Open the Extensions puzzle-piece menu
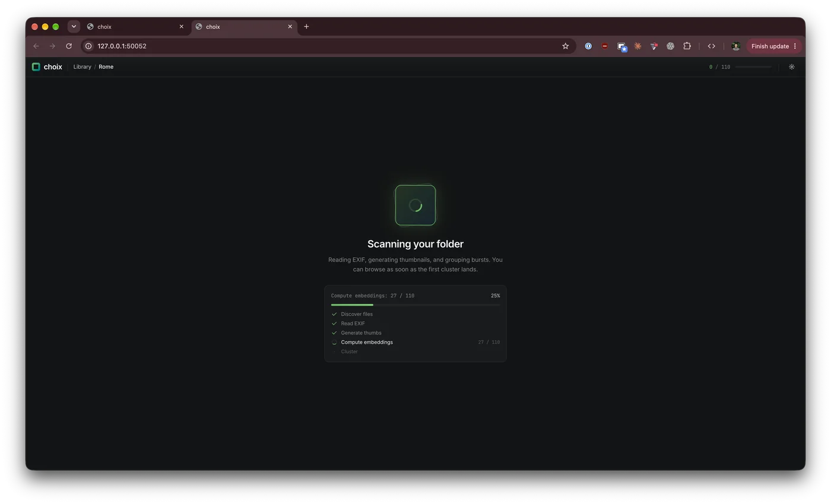Viewport: 831px width, 504px height. 687,46
